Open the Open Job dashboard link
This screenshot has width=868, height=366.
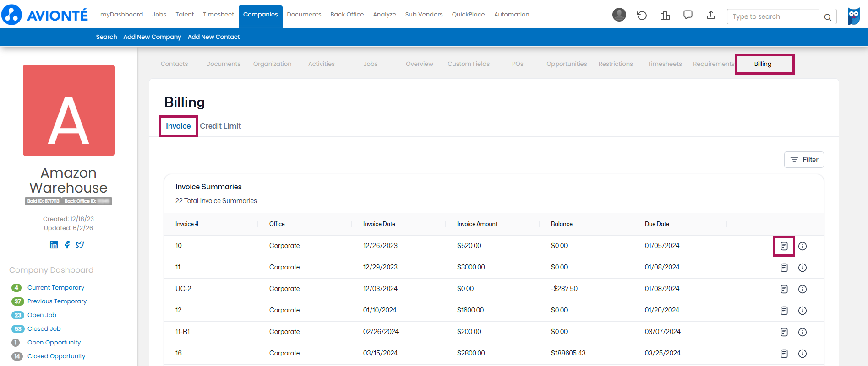click(42, 315)
